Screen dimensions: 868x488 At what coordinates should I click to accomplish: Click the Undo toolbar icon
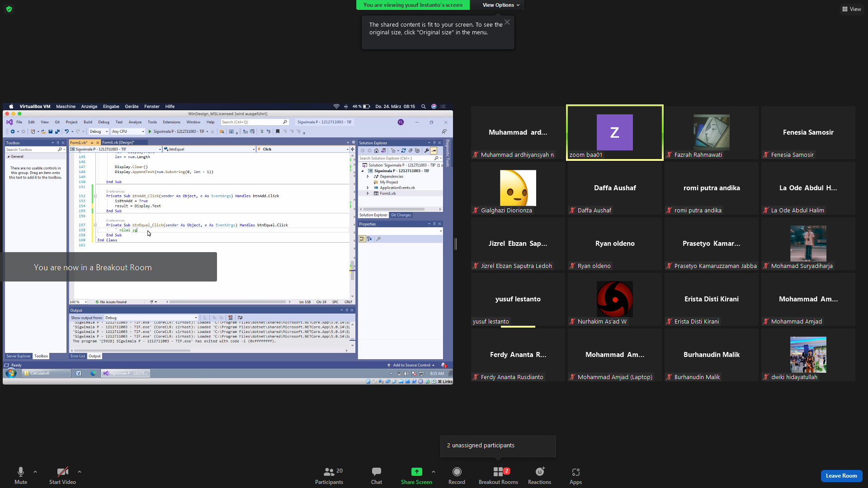(66, 131)
